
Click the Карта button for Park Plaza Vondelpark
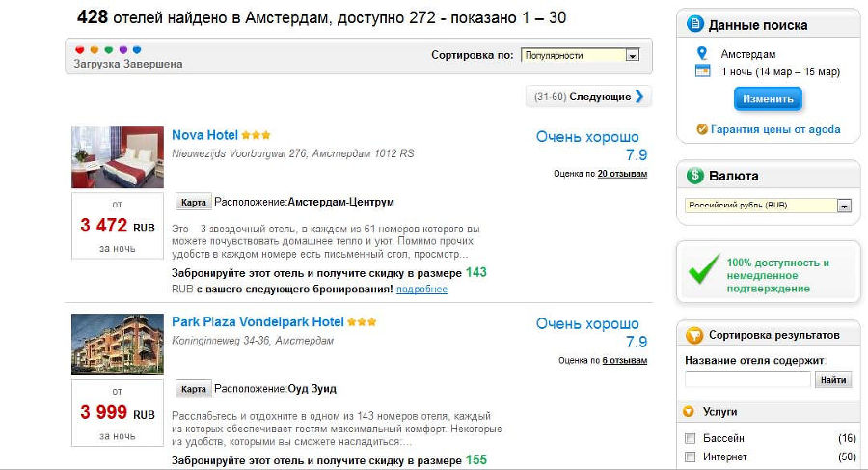pos(194,389)
